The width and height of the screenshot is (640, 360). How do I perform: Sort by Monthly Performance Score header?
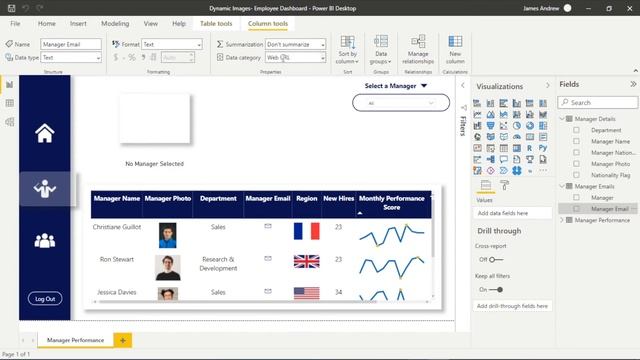[391, 203]
